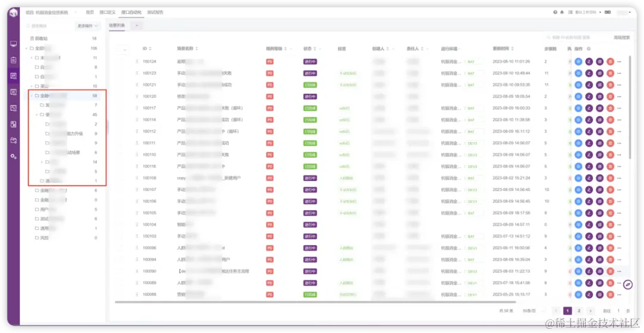Click the floating compass icon near table edge
This screenshot has width=644, height=333.
pos(627,285)
